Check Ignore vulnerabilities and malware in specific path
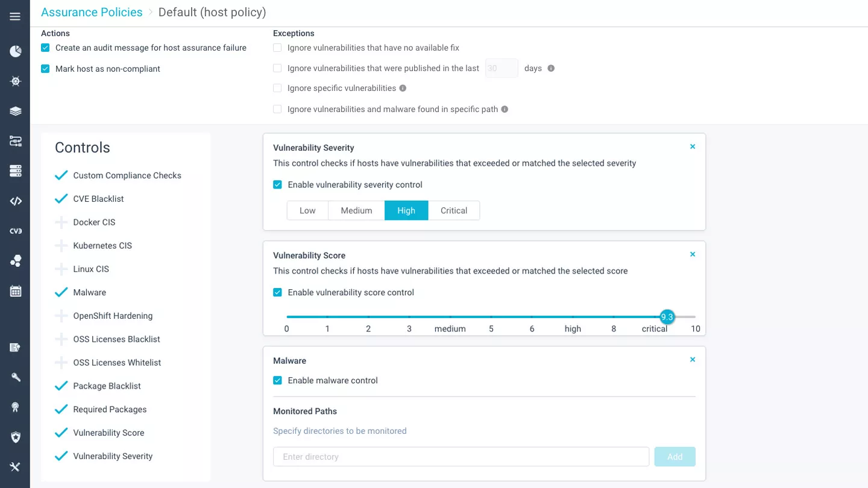This screenshot has width=868, height=488. click(277, 109)
